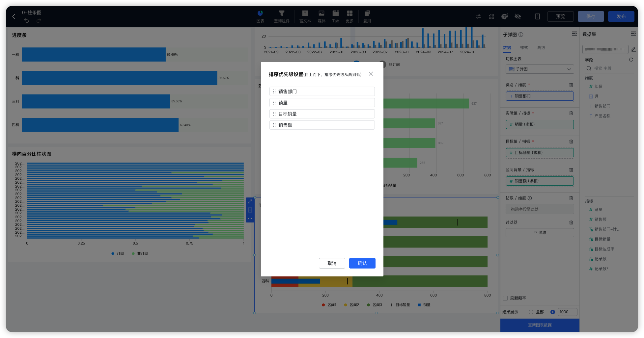
Task: Enable the 刷新频率 checkbox
Action: [x=505, y=298]
